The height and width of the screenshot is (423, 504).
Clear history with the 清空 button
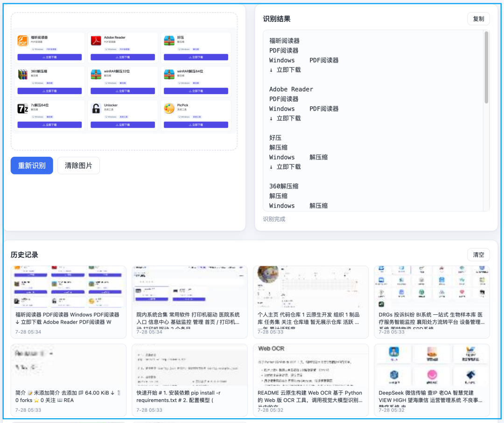coord(478,255)
